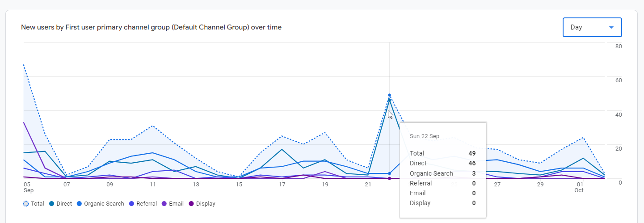Click the tooltip Direct value 46
This screenshot has width=644, height=223.
[x=472, y=163]
